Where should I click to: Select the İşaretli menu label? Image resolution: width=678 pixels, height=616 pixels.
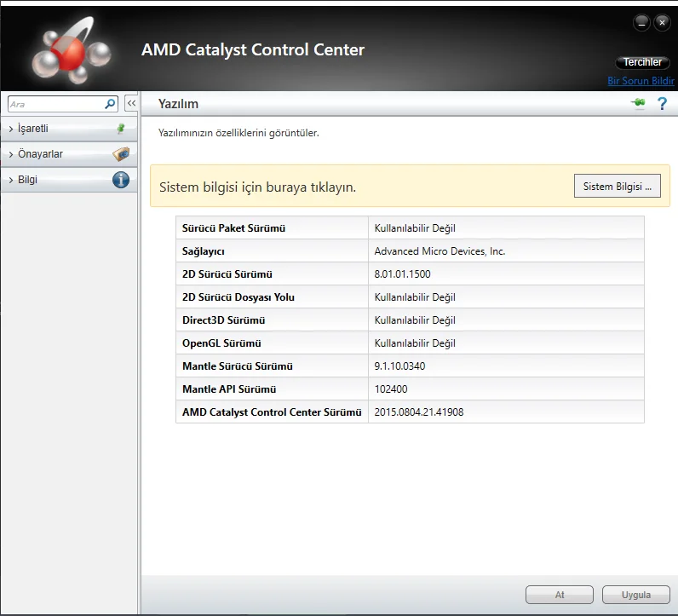click(33, 129)
